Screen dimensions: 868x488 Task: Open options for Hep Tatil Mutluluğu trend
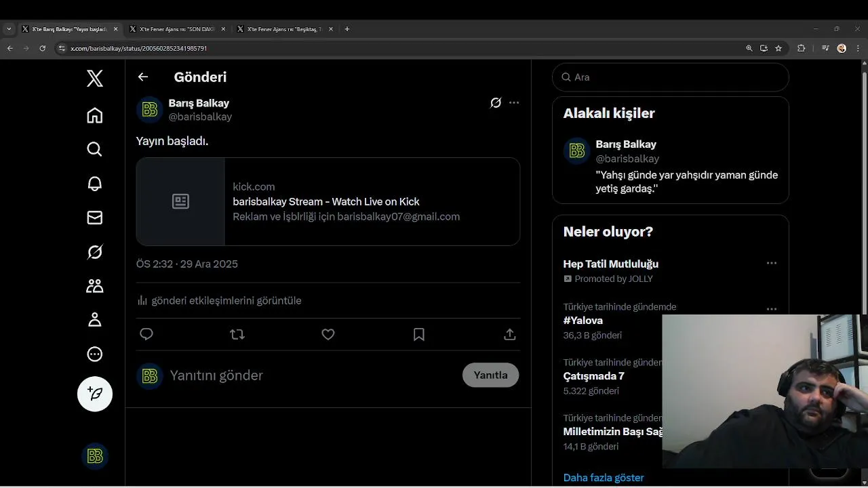pos(772,263)
